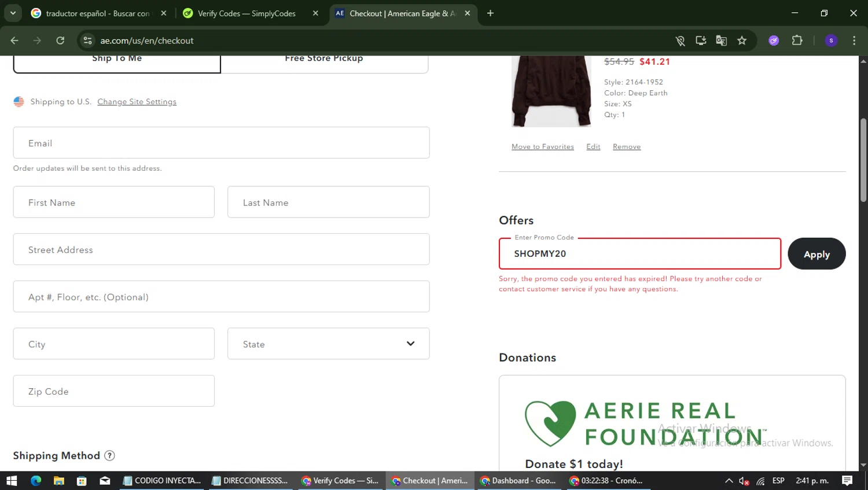Bookmark this page with the star icon

[742, 40]
